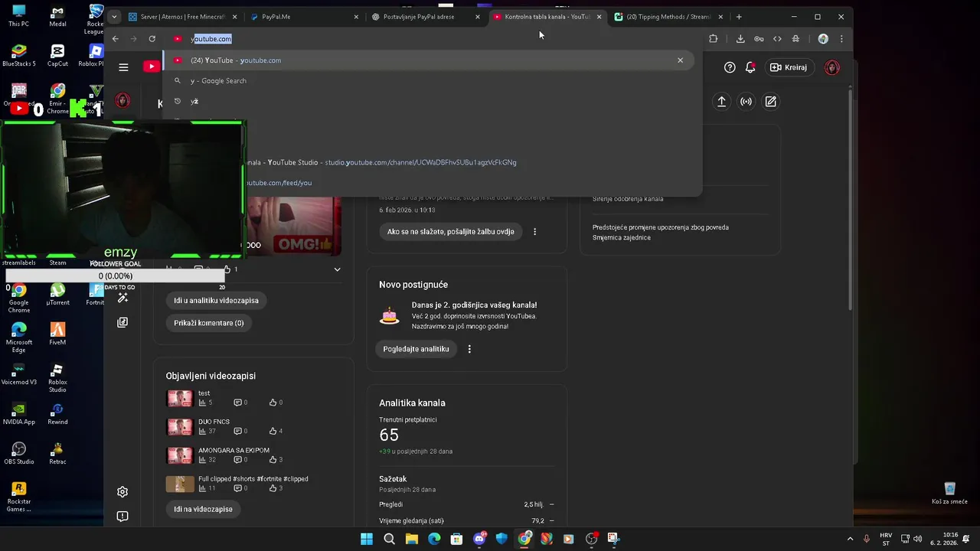The width and height of the screenshot is (980, 551).
Task: Open the Recycle Bin 'Koš za smeće'
Action: [950, 494]
